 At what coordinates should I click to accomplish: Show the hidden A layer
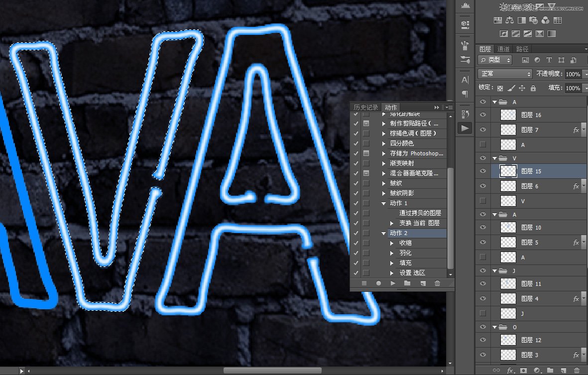point(482,144)
